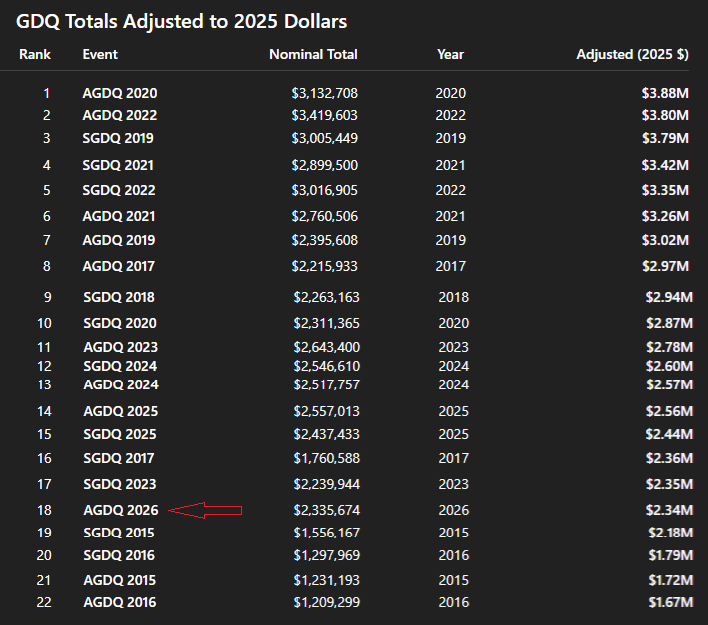Click nominal total $2,395,608
This screenshot has width=708, height=625.
pyautogui.click(x=325, y=240)
